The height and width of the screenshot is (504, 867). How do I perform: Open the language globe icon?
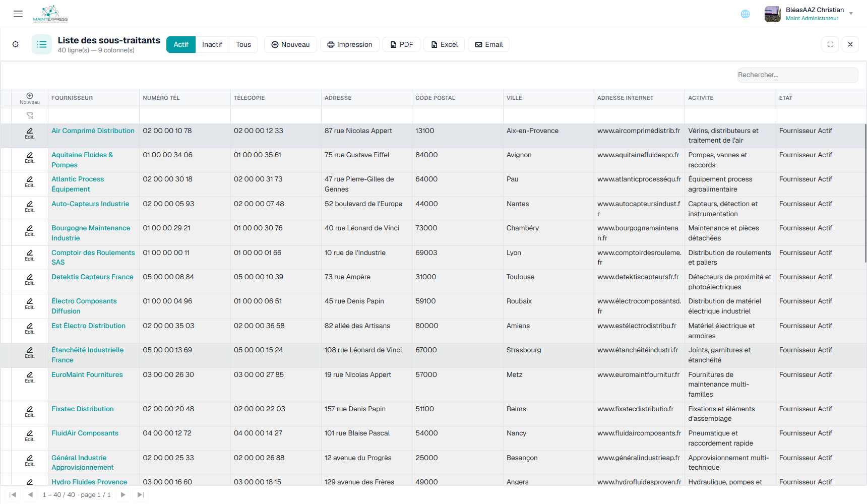745,14
